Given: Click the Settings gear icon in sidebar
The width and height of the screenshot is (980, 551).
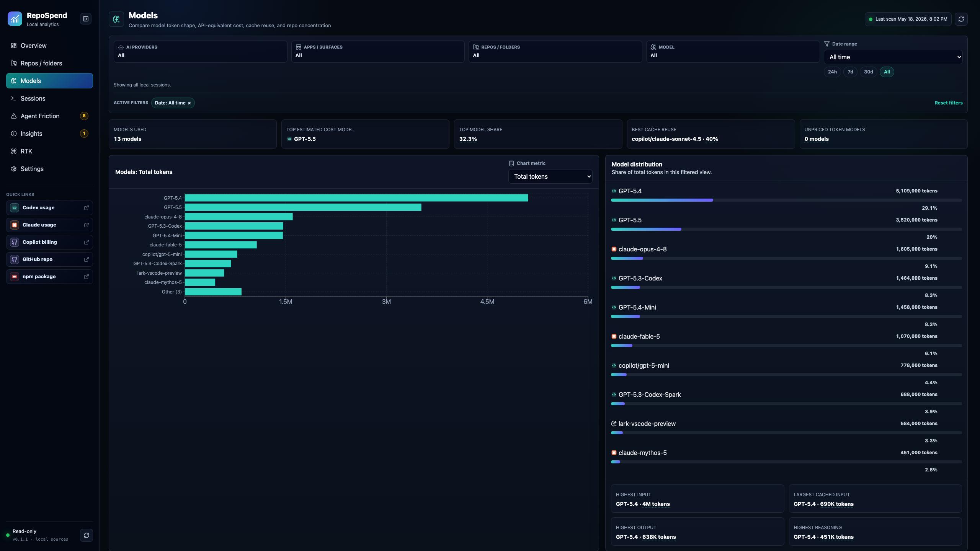Looking at the screenshot, I should point(14,169).
